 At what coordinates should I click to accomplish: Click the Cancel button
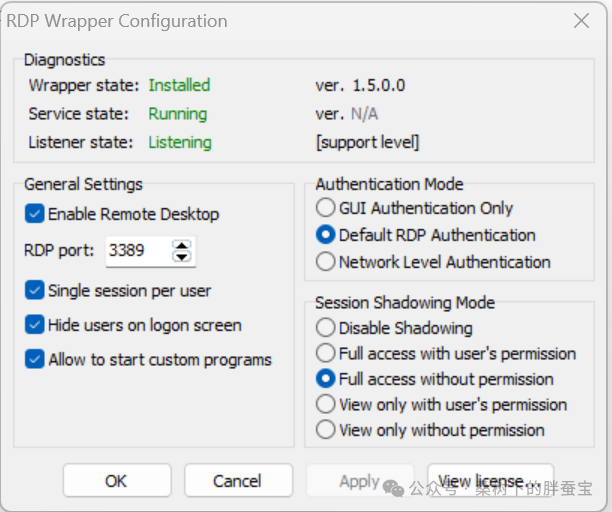point(238,481)
